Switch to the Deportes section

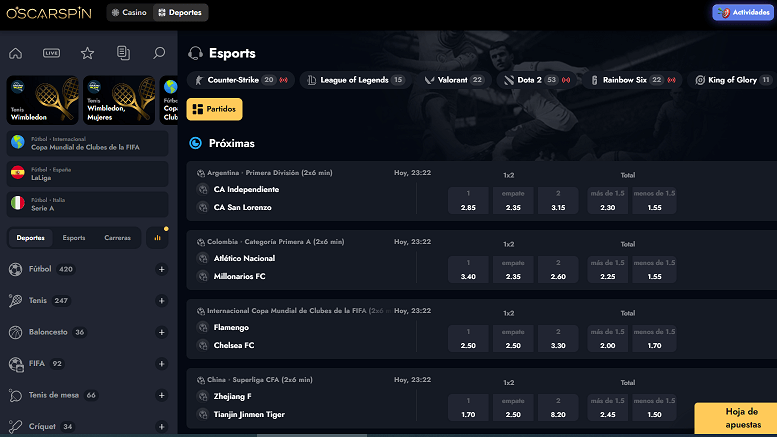point(181,13)
